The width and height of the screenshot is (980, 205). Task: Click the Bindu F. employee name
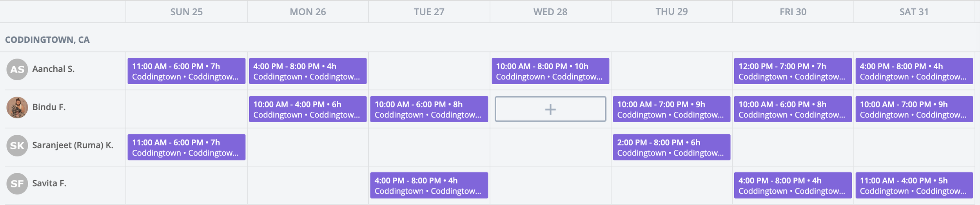(49, 107)
